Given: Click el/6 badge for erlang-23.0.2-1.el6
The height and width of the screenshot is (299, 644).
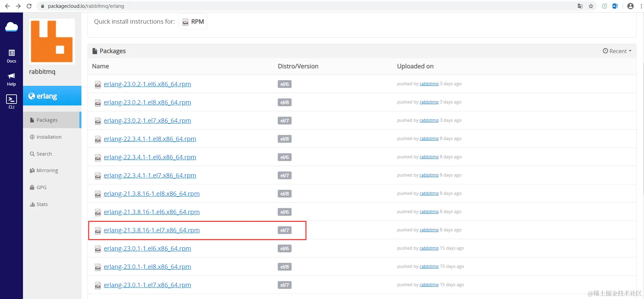Looking at the screenshot, I should pyautogui.click(x=284, y=84).
